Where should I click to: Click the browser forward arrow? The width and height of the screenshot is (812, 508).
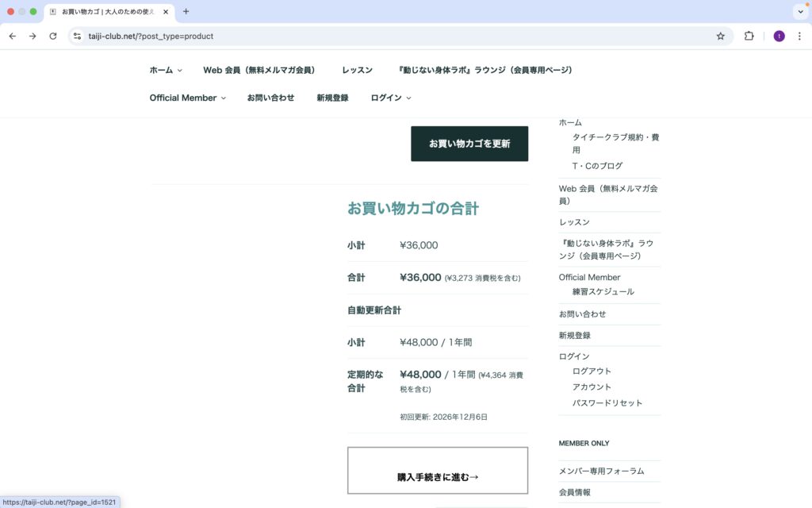(x=33, y=36)
